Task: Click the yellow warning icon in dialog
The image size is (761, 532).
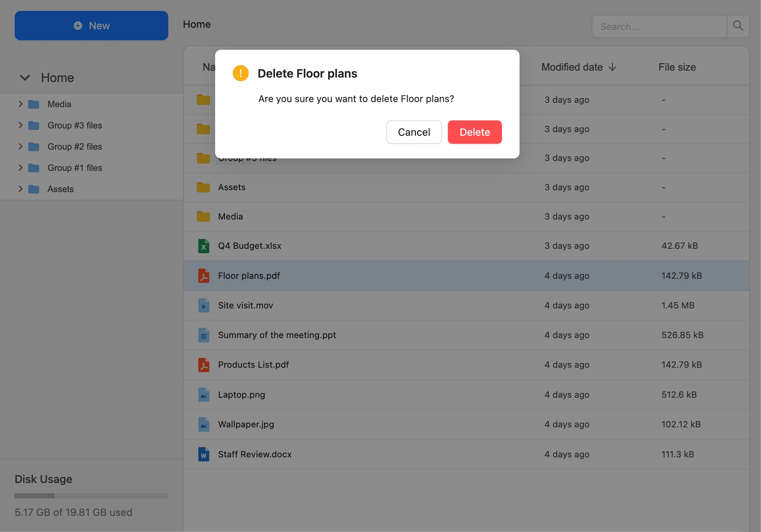Action: pos(240,73)
